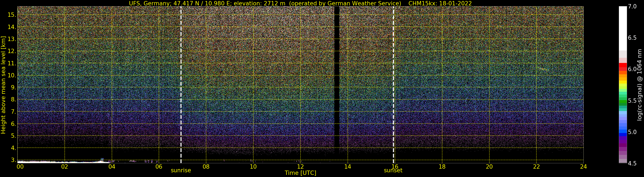Click the "sunset" text label
The image size is (644, 177).
(393, 171)
